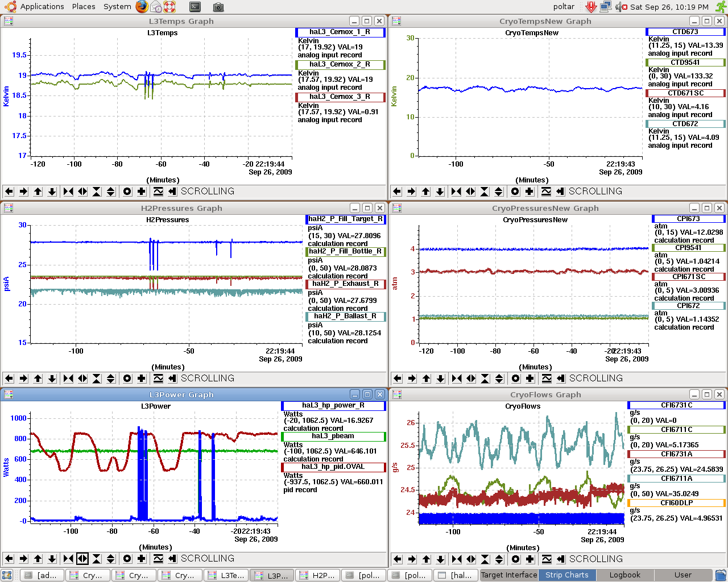Select the haL3_hp_pid.OVAL legend entry
This screenshot has height=582, width=728.
coord(333,467)
